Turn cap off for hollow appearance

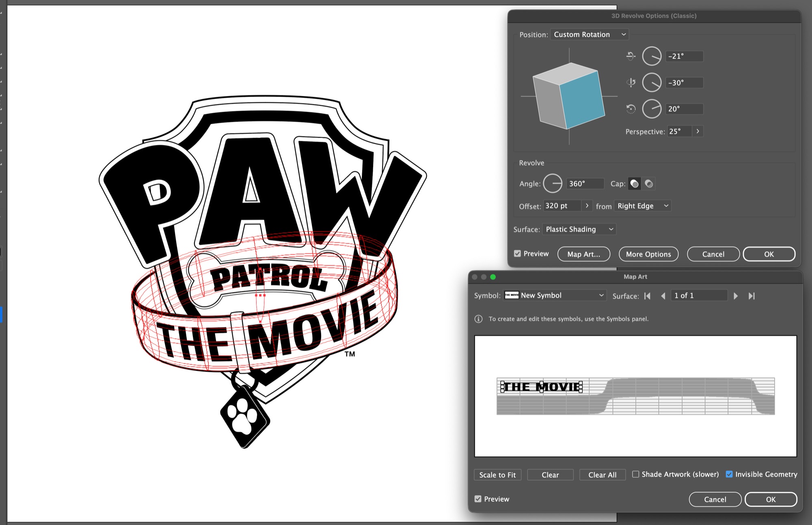(649, 184)
